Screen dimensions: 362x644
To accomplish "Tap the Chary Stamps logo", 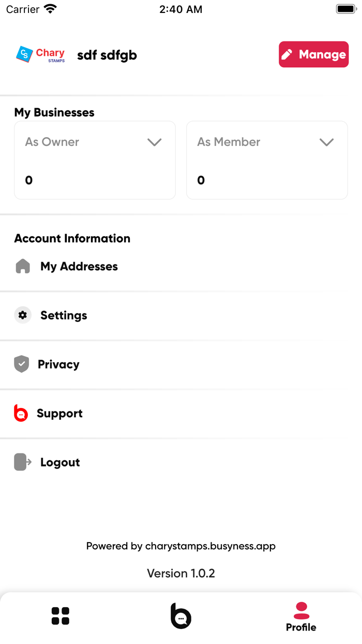I will [x=41, y=54].
